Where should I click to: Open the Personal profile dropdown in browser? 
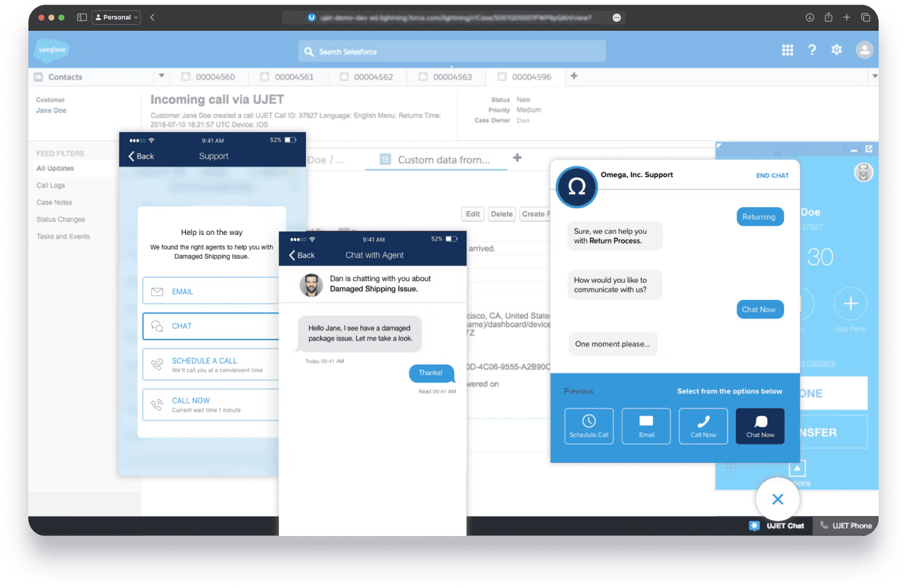(x=116, y=18)
